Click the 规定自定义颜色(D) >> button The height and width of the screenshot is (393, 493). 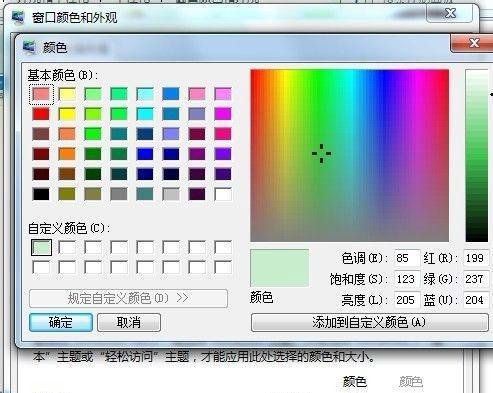pyautogui.click(x=128, y=298)
